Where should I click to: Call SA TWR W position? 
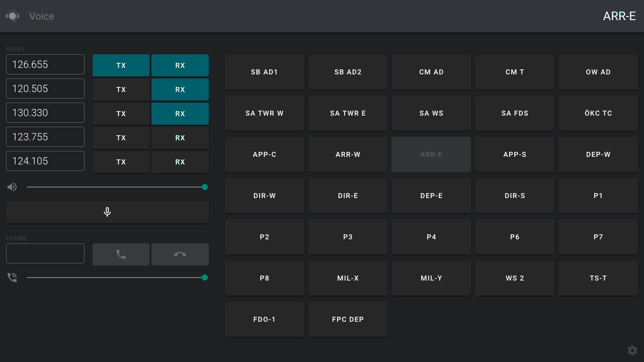[x=265, y=113]
